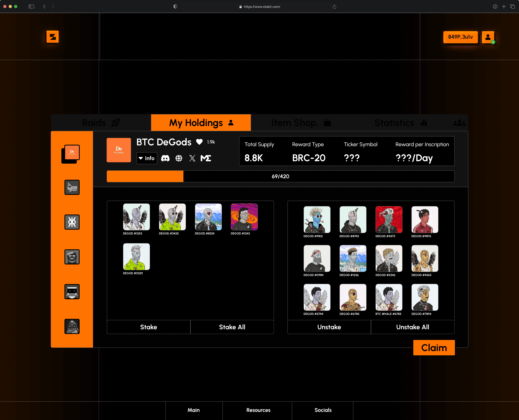
Task: Open the Discord link icon
Action: click(x=165, y=158)
